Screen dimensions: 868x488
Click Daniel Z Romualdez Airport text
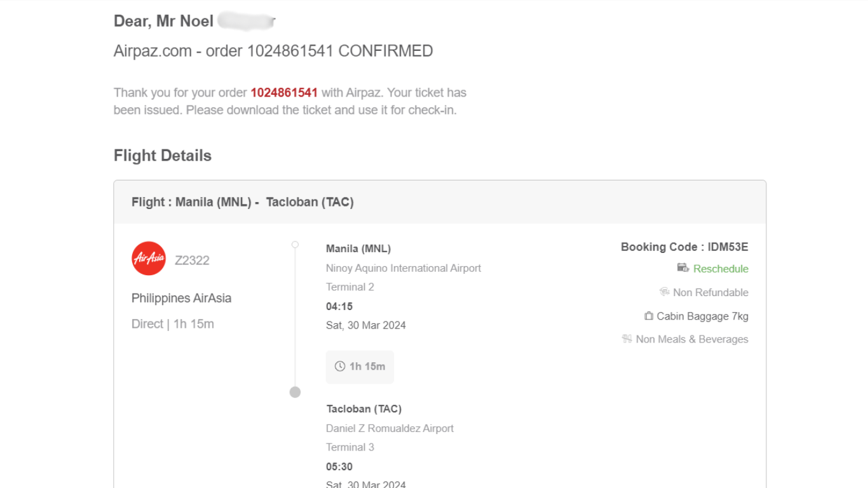point(390,428)
